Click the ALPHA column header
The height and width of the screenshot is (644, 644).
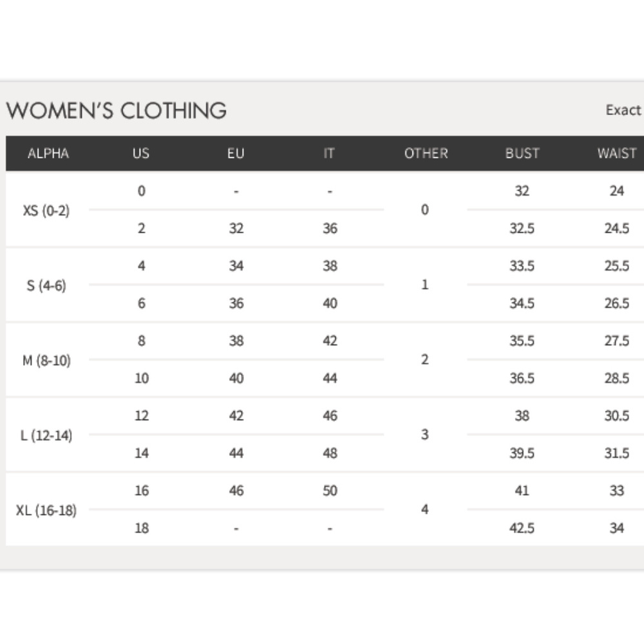(48, 153)
